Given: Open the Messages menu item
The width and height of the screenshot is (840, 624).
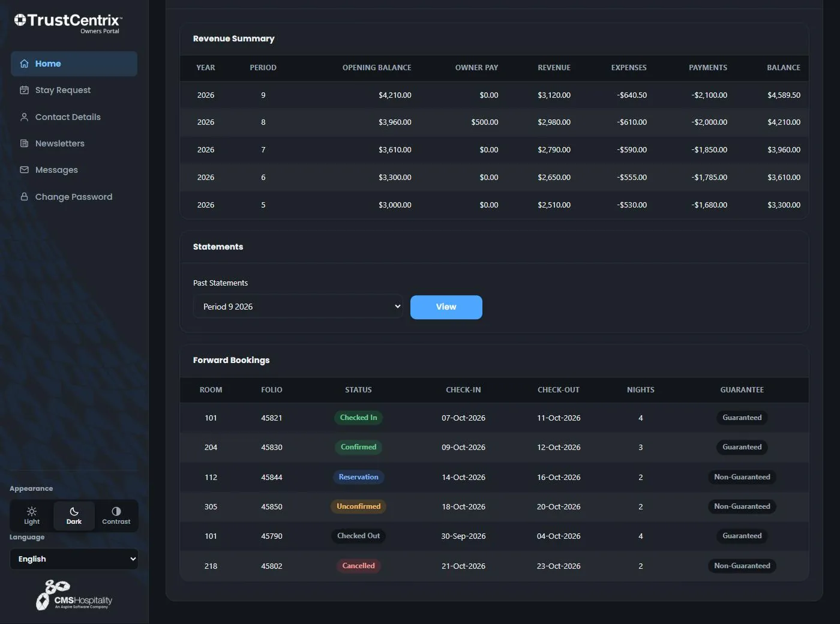Looking at the screenshot, I should (x=74, y=170).
